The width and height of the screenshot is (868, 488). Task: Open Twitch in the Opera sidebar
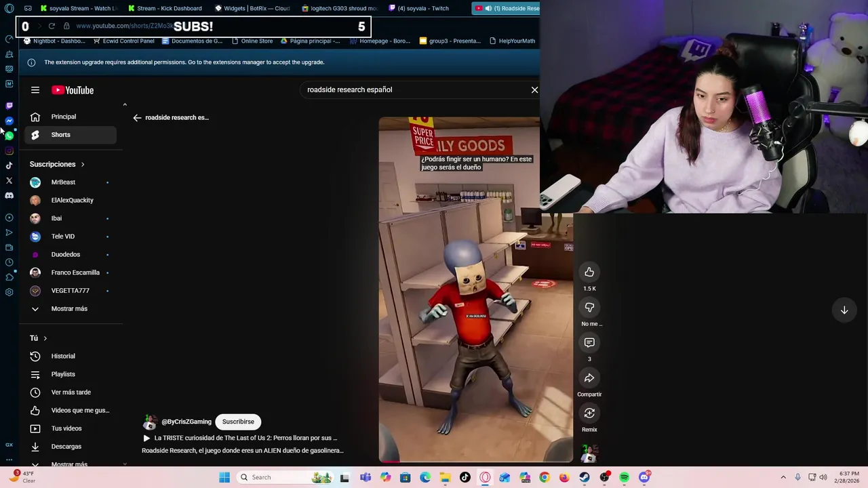pos(9,106)
